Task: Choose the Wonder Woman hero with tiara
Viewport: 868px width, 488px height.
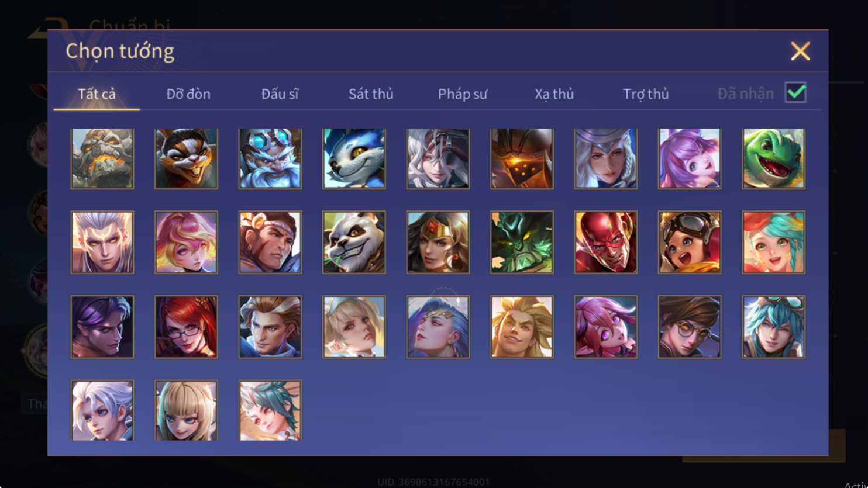Action: pos(438,243)
